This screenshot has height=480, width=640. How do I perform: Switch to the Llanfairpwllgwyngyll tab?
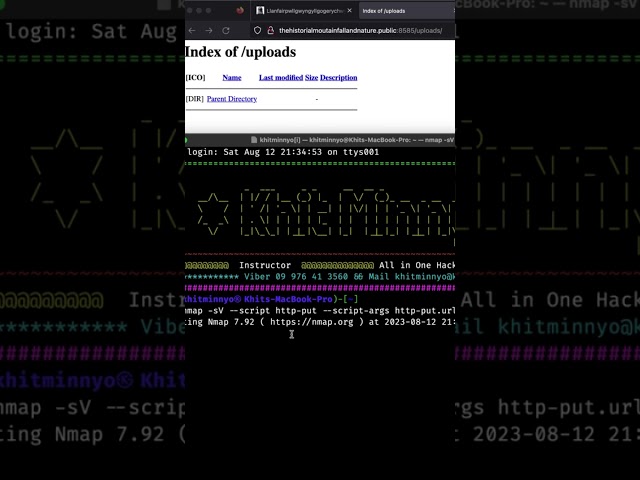point(304,11)
